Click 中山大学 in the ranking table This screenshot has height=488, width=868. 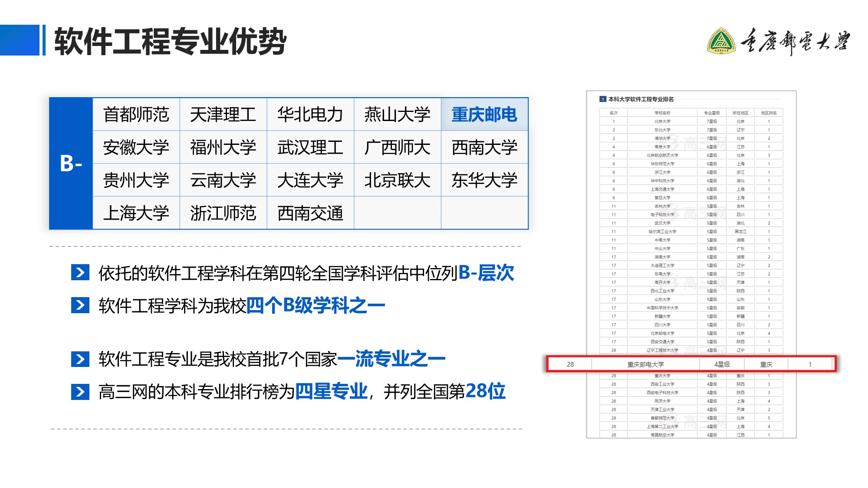[x=662, y=249]
